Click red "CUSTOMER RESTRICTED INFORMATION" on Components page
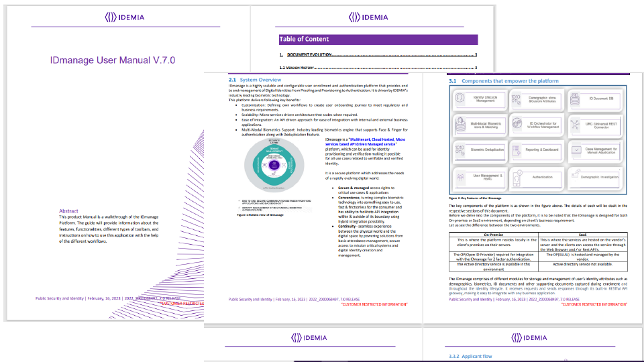Viewport: 644px width, 362px height. point(594,304)
